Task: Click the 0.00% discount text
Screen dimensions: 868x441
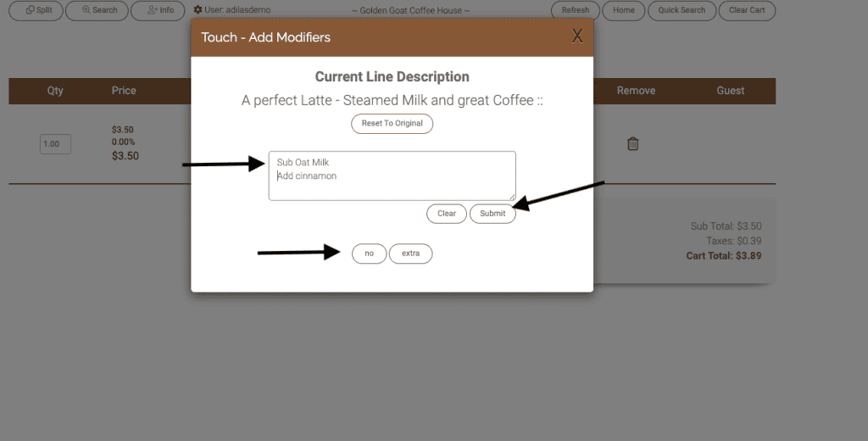Action: pyautogui.click(x=123, y=142)
